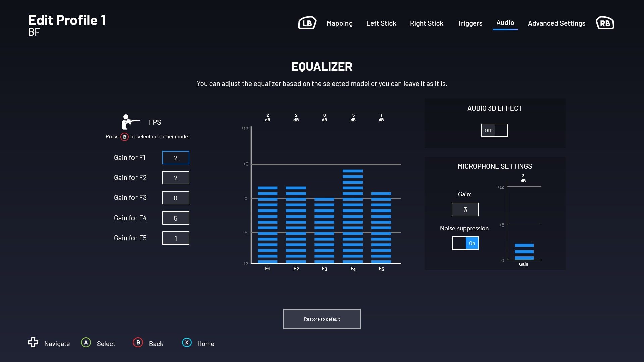Go to Advanced Settings tab
644x362 pixels.
(x=556, y=23)
